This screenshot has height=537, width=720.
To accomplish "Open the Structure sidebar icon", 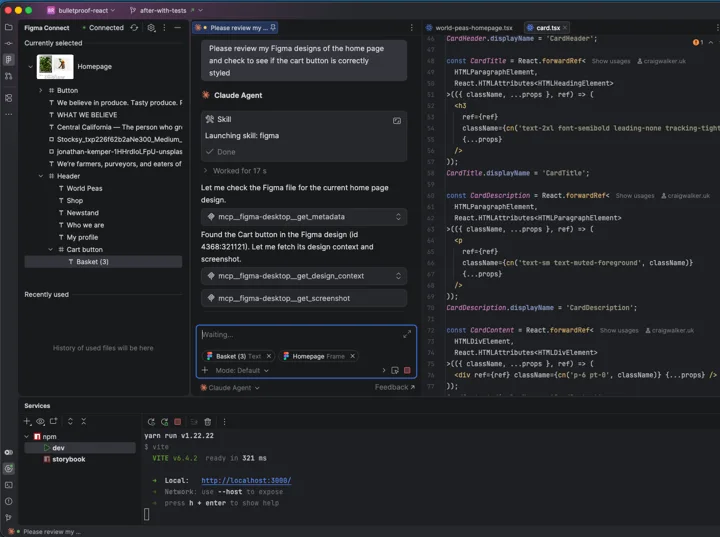I will coord(9,98).
